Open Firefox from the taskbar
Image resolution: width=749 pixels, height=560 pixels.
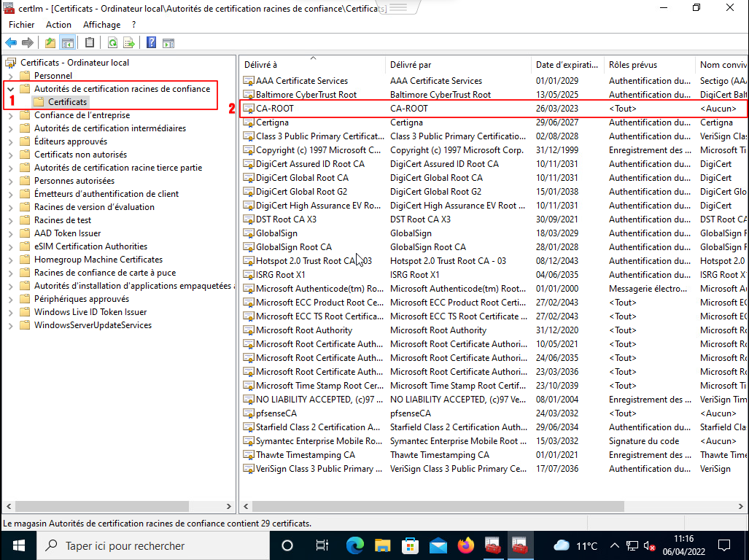(x=465, y=545)
